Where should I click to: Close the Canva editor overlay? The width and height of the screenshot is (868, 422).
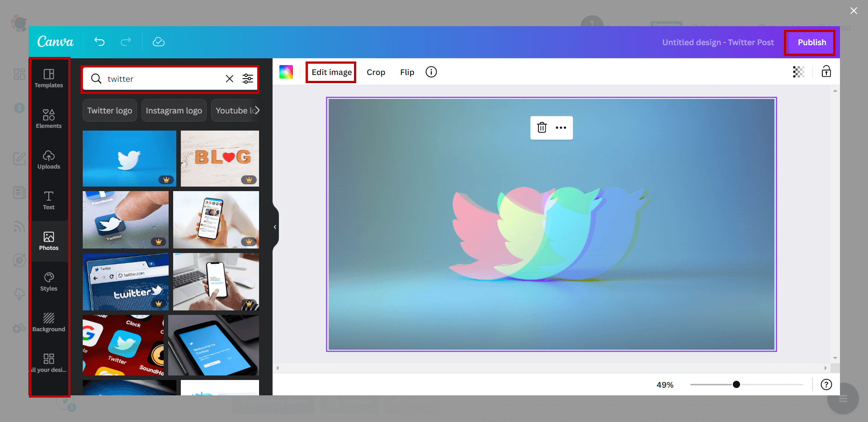point(854,10)
